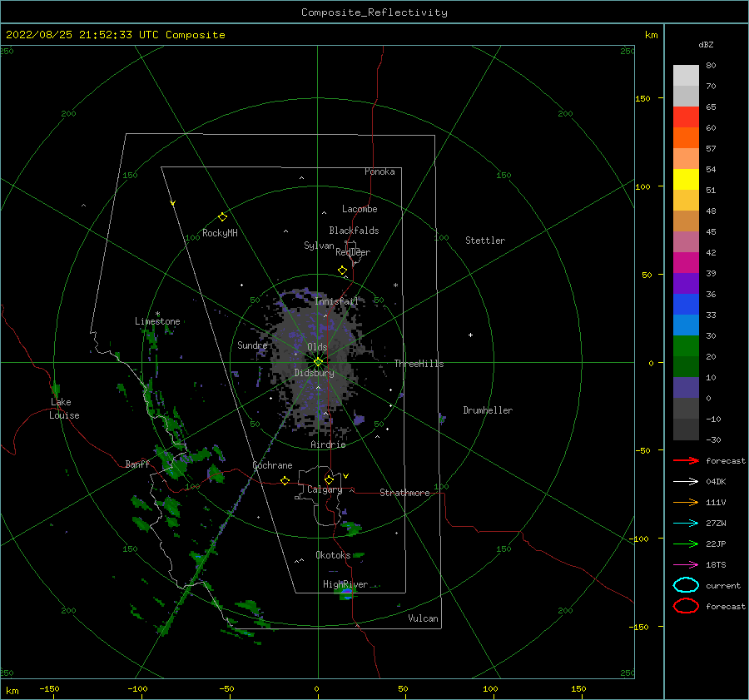This screenshot has height=700, width=749.
Task: Click the Calgary city label
Action: [325, 489]
